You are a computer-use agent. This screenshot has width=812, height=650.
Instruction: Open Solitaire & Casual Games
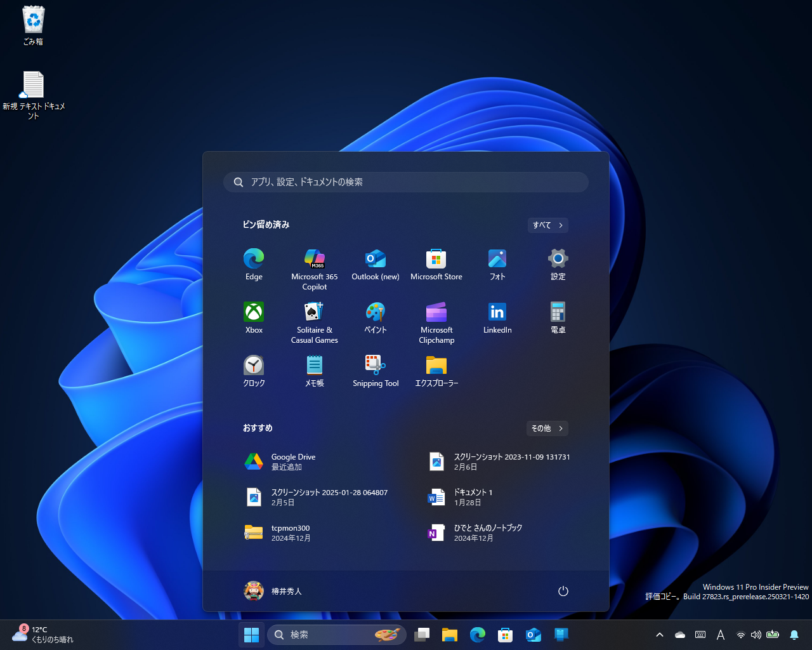315,322
